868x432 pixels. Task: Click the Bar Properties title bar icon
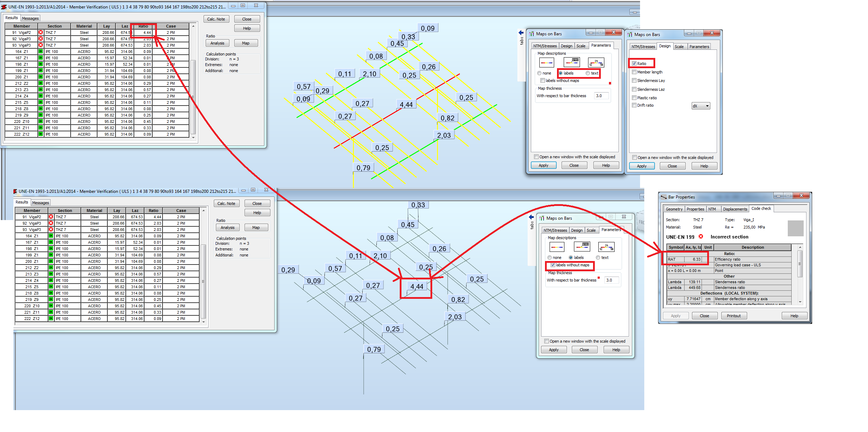(x=664, y=197)
